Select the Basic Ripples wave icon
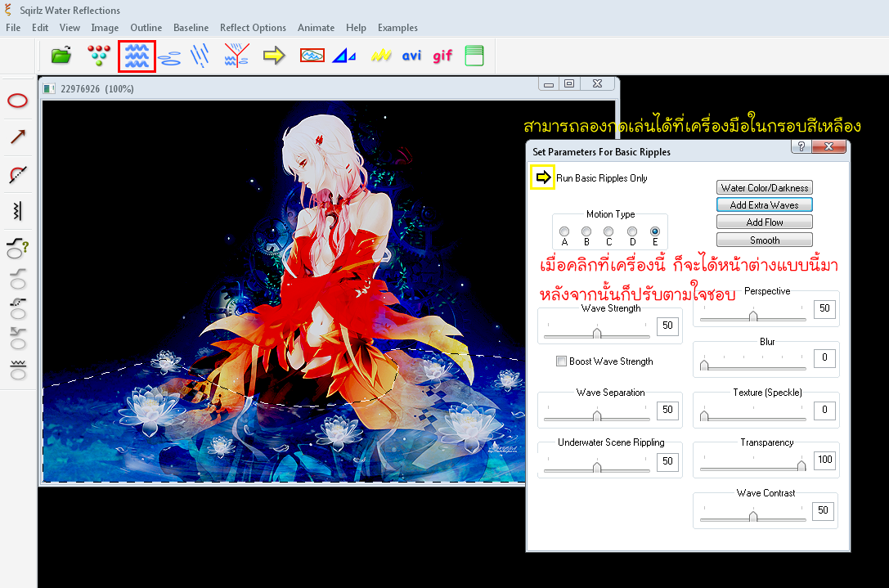 click(137, 56)
